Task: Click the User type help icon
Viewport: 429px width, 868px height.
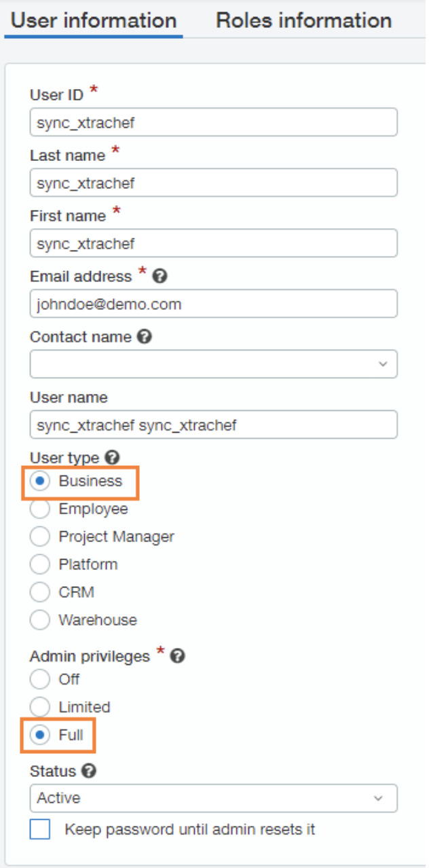Action: click(113, 458)
